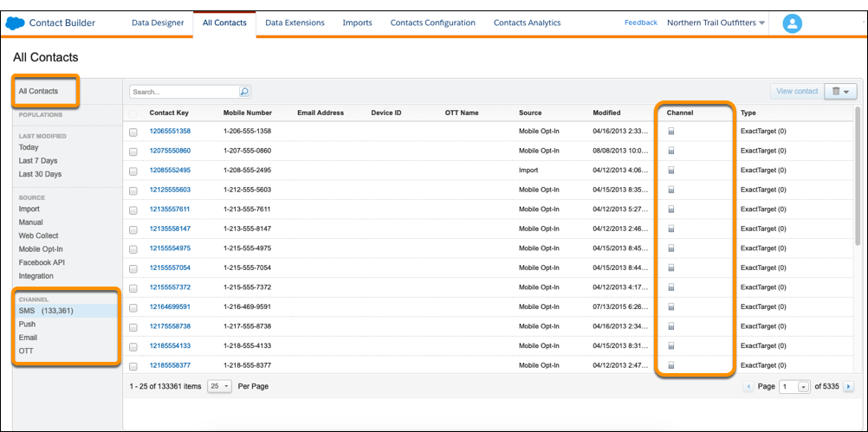868x432 pixels.
Task: Tick the select-all header checkbox
Action: (133, 113)
